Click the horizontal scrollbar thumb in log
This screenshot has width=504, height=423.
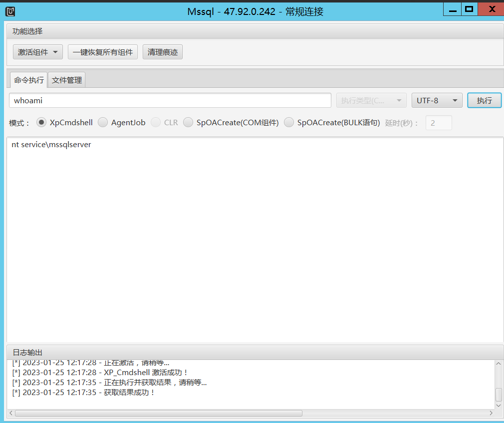(159, 413)
